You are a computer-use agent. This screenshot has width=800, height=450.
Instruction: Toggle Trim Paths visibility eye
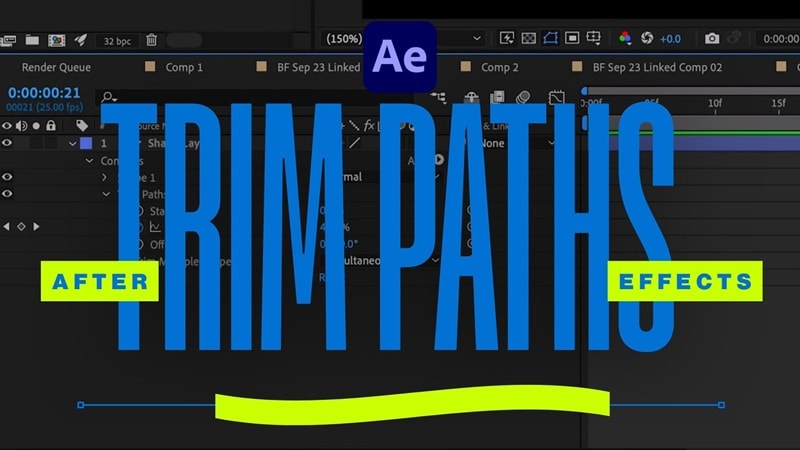point(7,193)
